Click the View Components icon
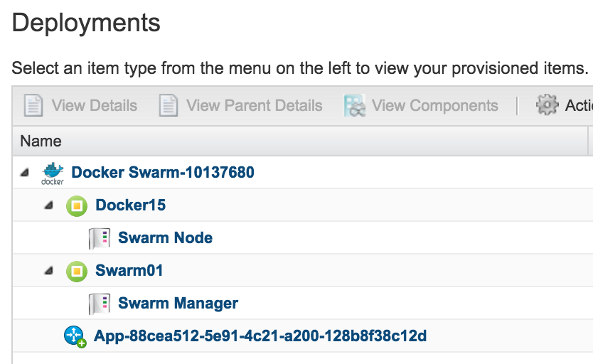593x364 pixels. [x=354, y=106]
